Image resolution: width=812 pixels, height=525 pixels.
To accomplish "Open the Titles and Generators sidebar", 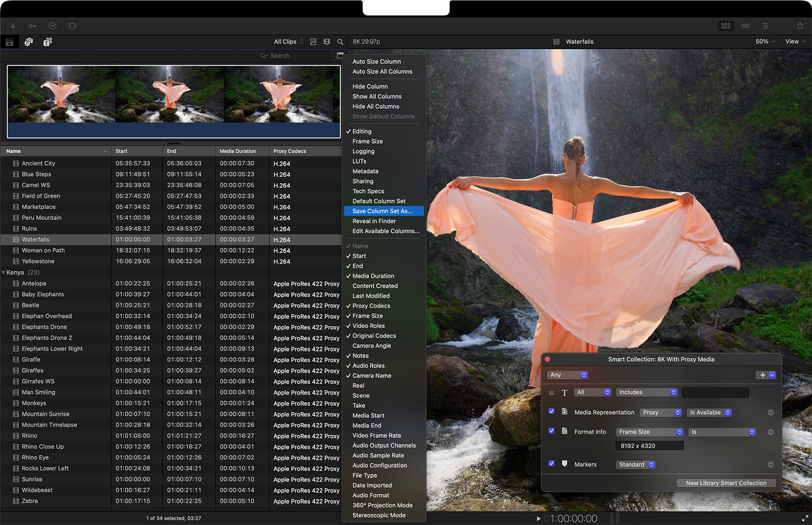I will point(48,42).
